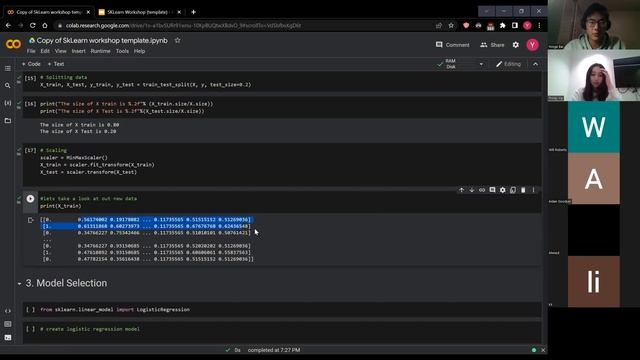Image resolution: width=640 pixels, height=360 pixels.
Task: Mirror cell in tab icon
Action: click(x=513, y=190)
